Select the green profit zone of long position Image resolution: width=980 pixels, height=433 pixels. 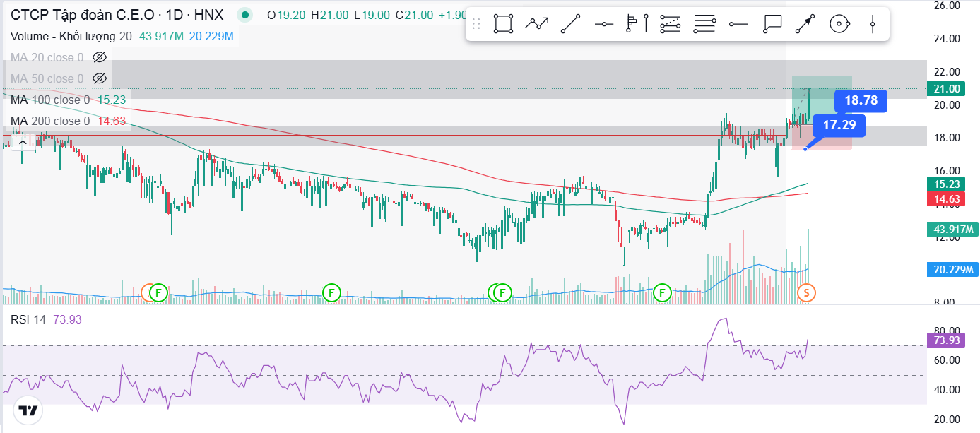pyautogui.click(x=822, y=100)
